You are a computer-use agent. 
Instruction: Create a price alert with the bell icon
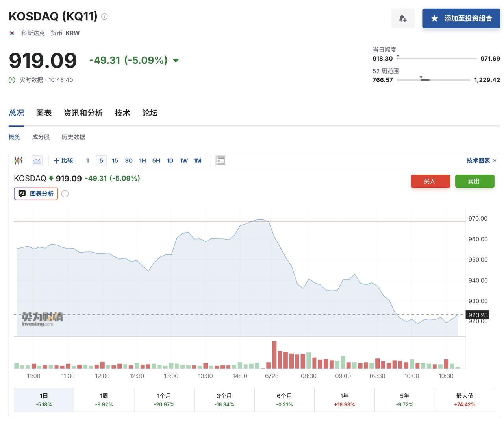(x=403, y=18)
